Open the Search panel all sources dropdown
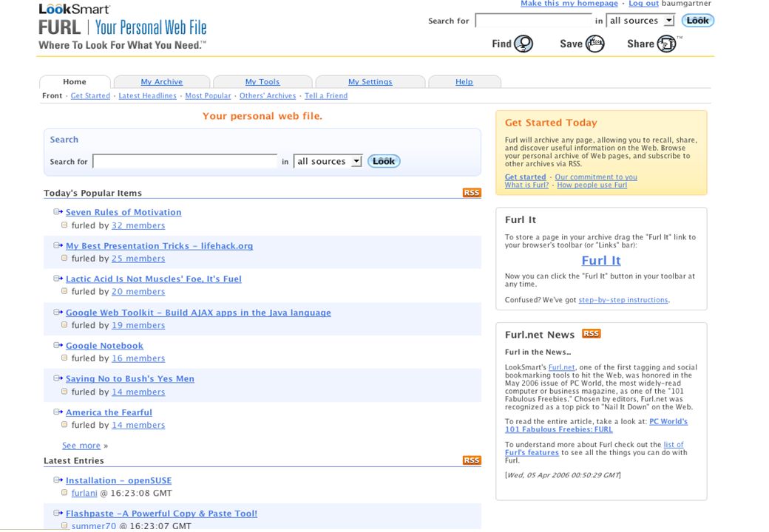769x532 pixels. [x=328, y=161]
